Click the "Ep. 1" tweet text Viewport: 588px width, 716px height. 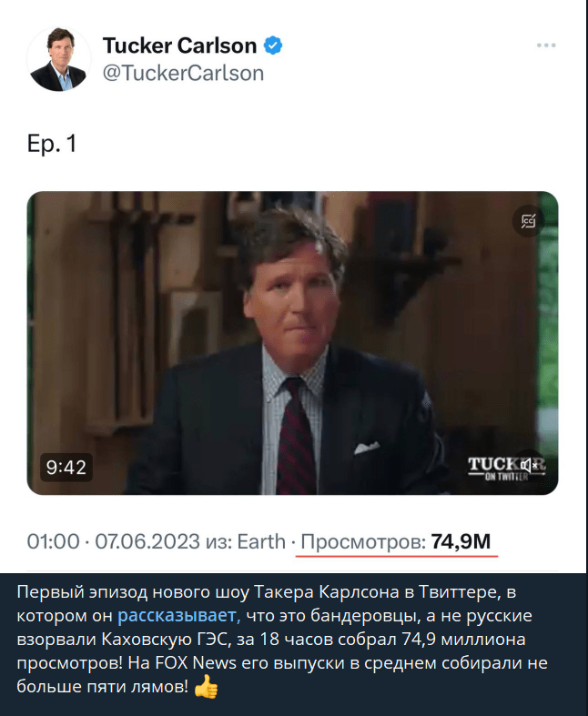point(53,144)
